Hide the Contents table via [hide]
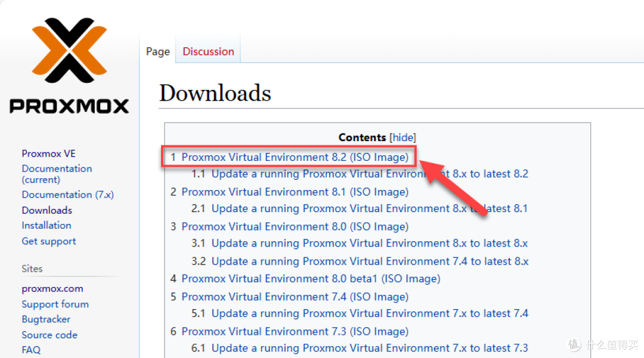This screenshot has width=644, height=358. [402, 138]
